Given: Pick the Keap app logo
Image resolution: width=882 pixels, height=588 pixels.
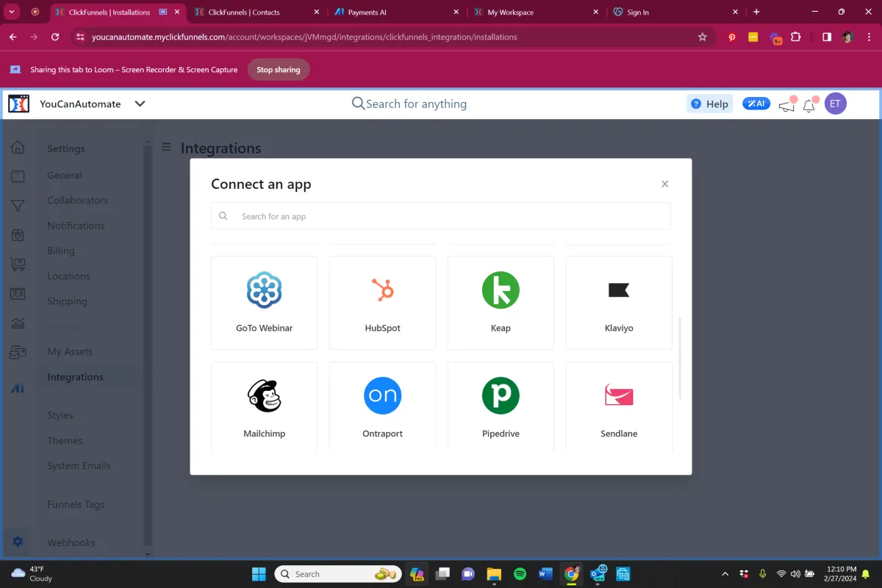Looking at the screenshot, I should click(501, 290).
